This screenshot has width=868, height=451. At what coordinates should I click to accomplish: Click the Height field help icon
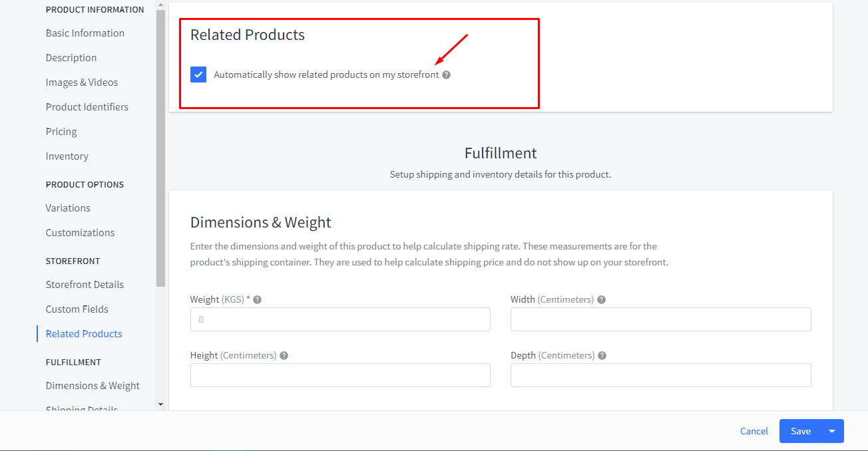click(x=284, y=356)
